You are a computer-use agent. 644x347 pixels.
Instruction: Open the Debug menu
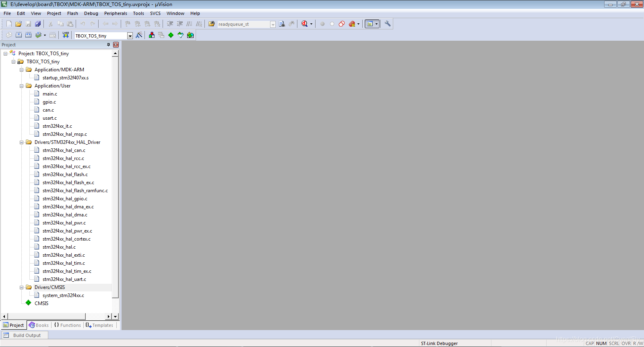point(91,13)
